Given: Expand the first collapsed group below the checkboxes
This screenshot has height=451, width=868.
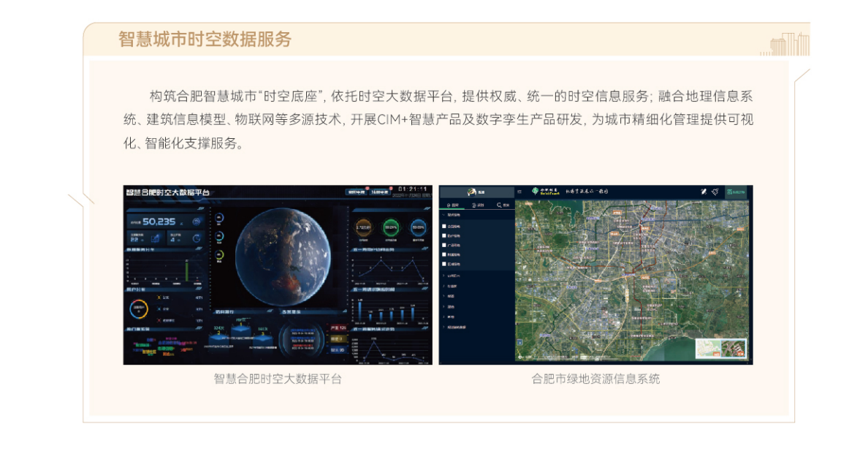Looking at the screenshot, I should [x=444, y=276].
